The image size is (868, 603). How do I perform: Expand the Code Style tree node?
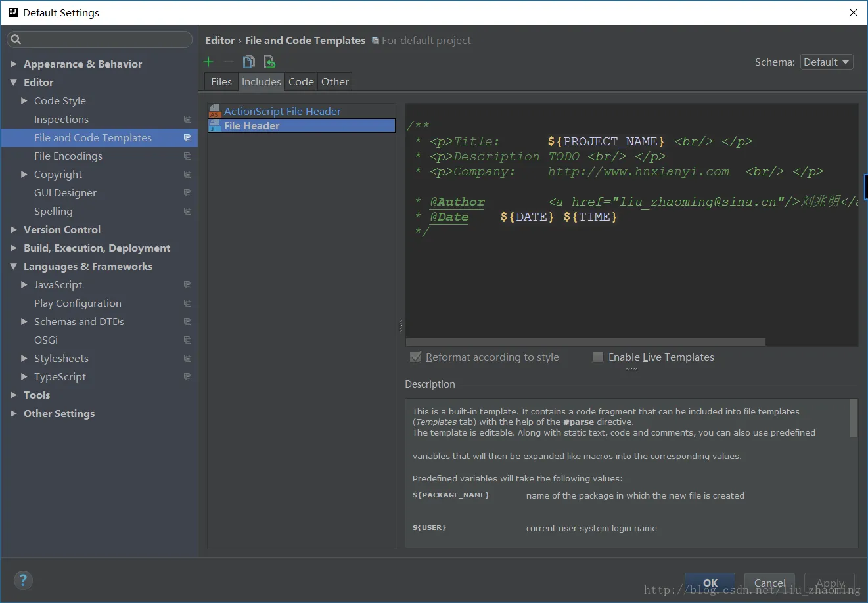[24, 101]
